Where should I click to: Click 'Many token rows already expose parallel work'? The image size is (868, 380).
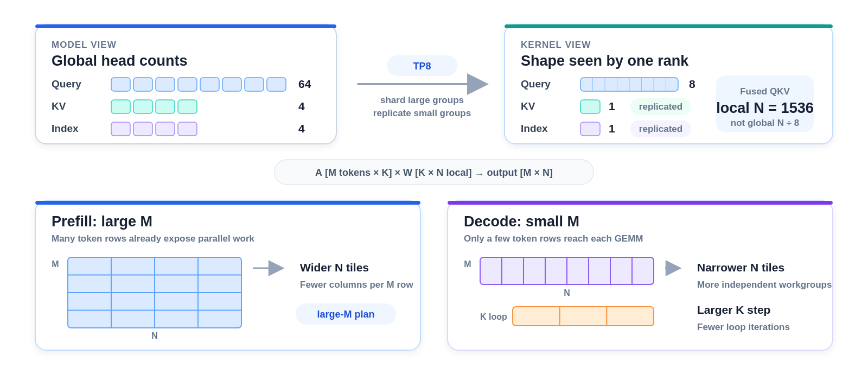pyautogui.click(x=153, y=238)
